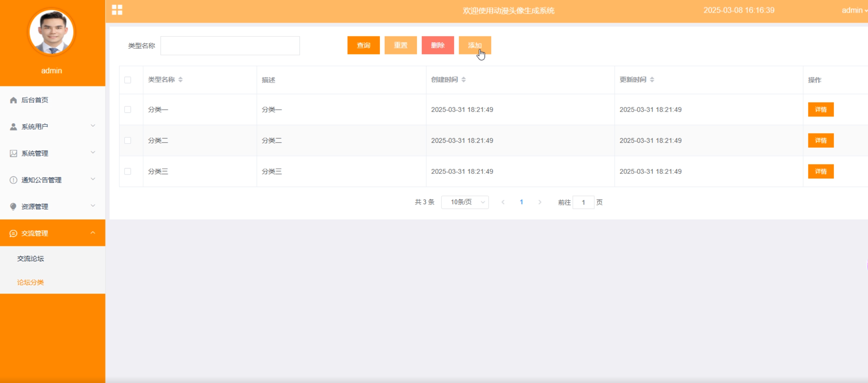Viewport: 868px width, 383px height.
Task: Check the 分类三 row checkbox
Action: pyautogui.click(x=128, y=171)
